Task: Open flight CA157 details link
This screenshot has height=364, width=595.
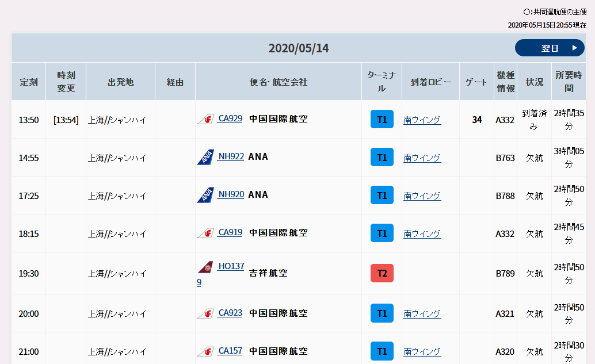Action: pyautogui.click(x=230, y=351)
